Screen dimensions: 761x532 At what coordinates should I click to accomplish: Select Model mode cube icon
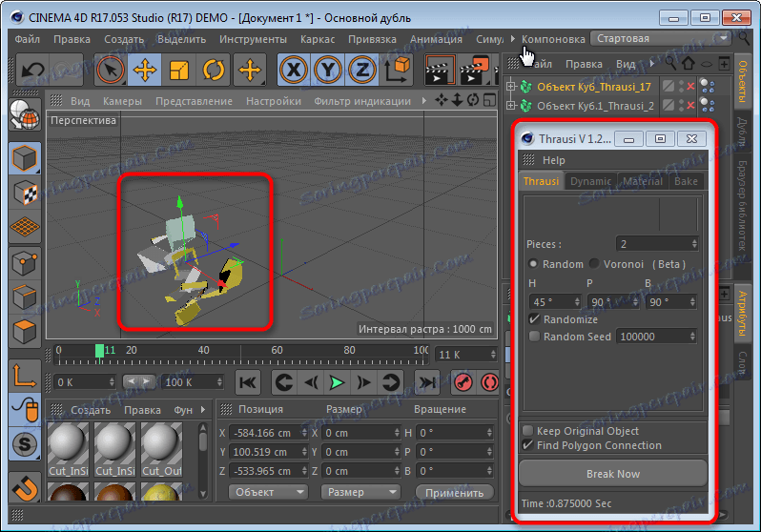point(25,157)
